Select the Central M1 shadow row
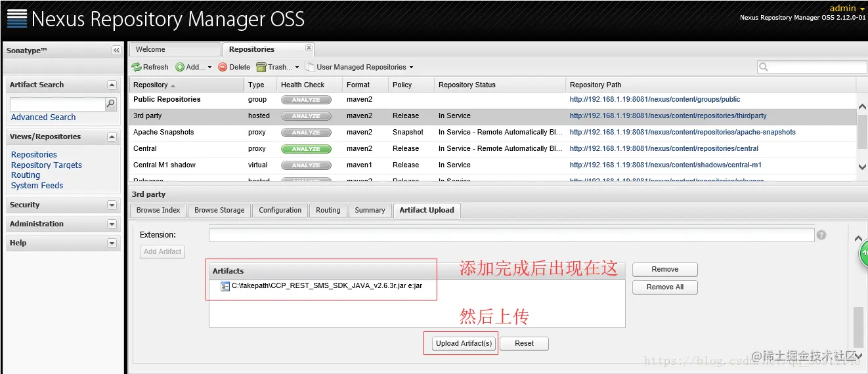 pos(493,165)
